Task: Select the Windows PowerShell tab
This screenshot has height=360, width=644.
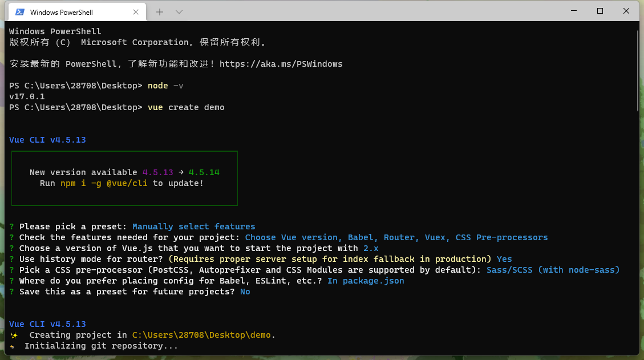Action: pyautogui.click(x=77, y=13)
